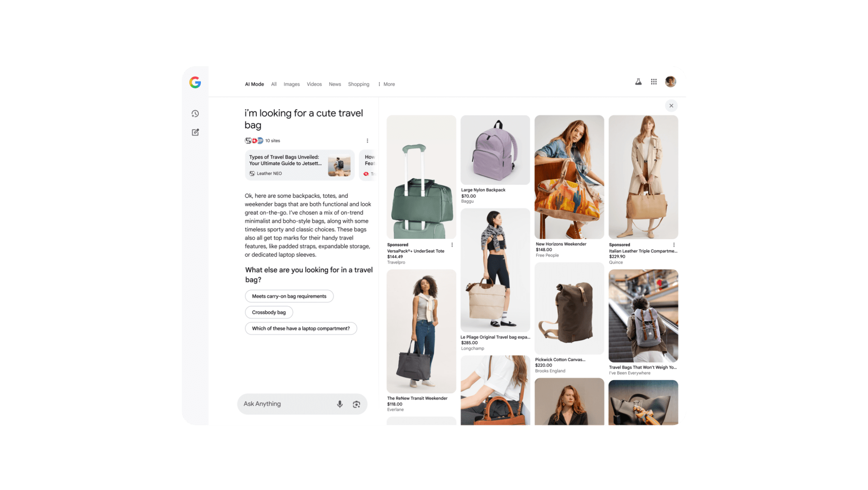Select the laptop compartment question chip
The height and width of the screenshot is (490, 868).
point(301,328)
